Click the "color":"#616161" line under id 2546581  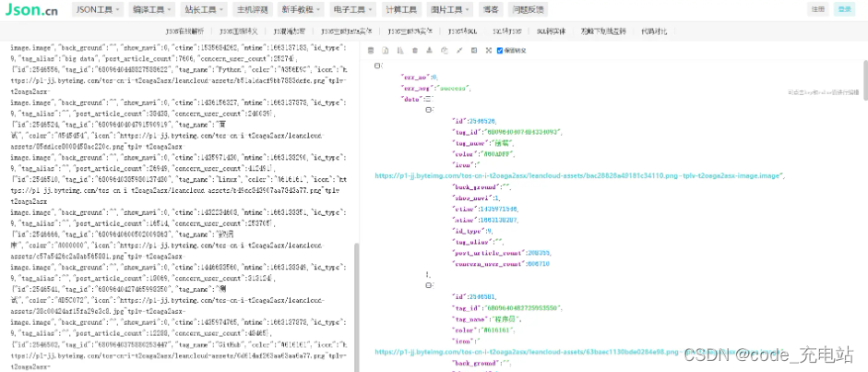pos(484,330)
